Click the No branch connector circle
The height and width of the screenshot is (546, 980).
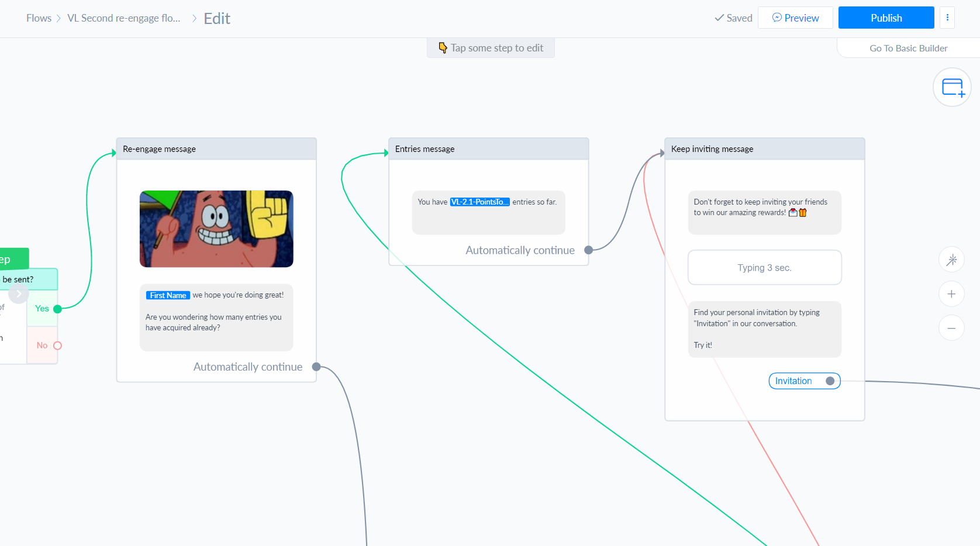[57, 345]
